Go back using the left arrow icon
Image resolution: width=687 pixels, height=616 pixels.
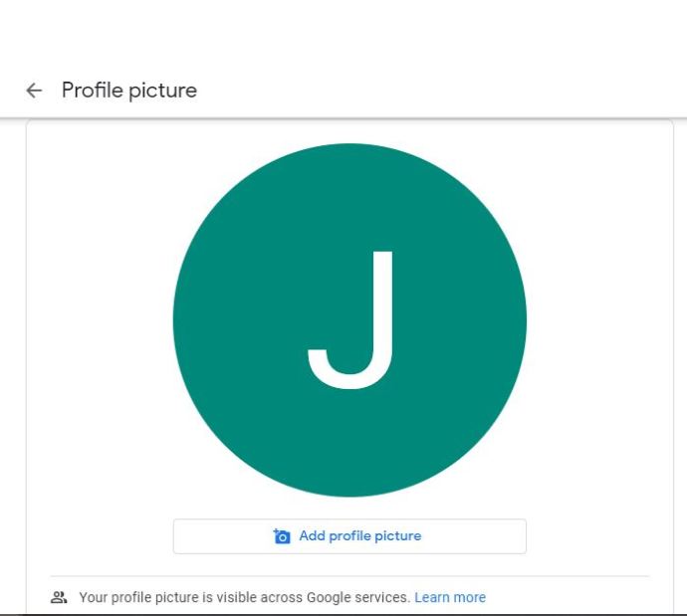(x=34, y=91)
